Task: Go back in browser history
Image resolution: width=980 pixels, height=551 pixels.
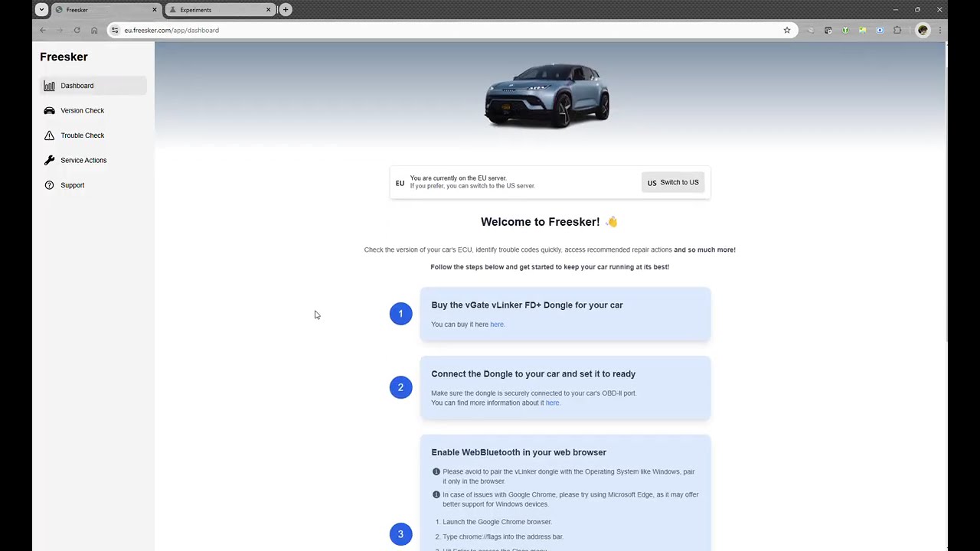Action: [x=43, y=30]
